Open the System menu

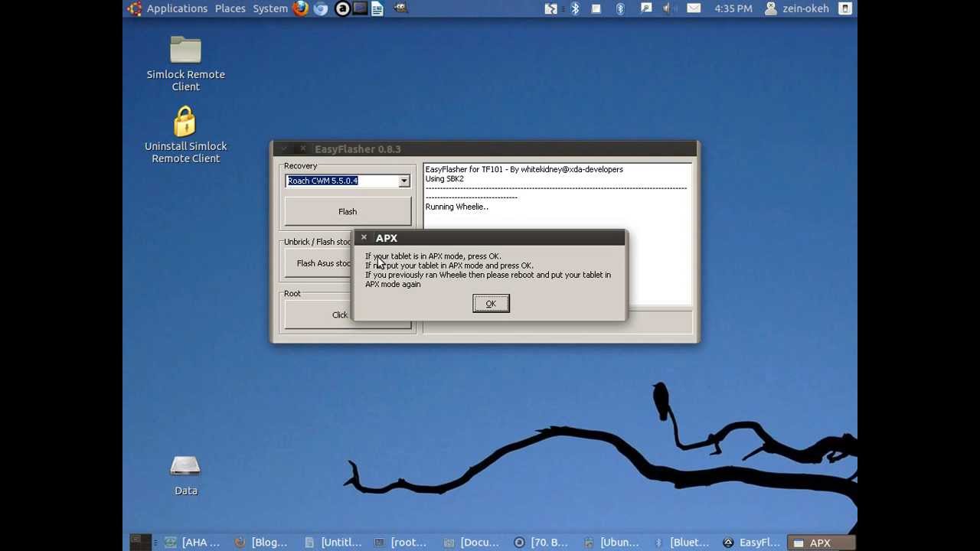[270, 8]
